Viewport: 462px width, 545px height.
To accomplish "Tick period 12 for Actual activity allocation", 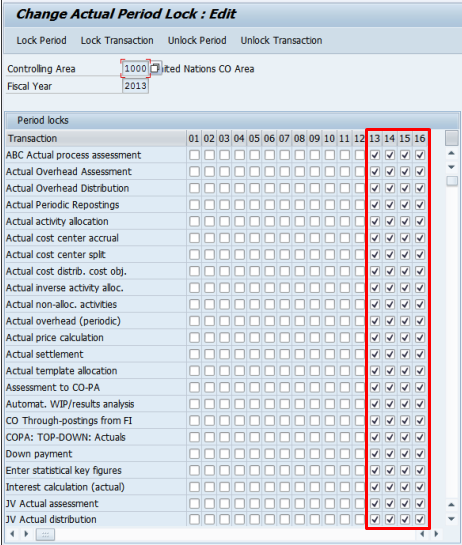I will point(360,221).
